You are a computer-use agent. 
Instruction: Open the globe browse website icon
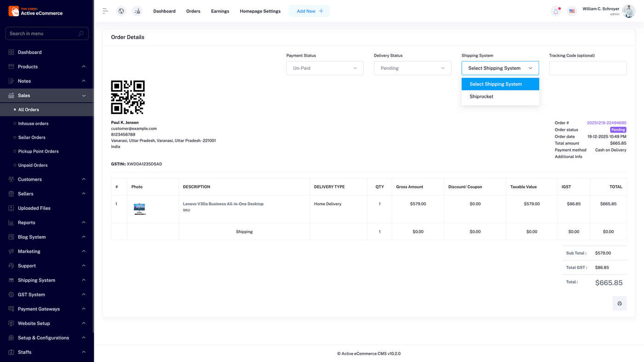pyautogui.click(x=121, y=11)
